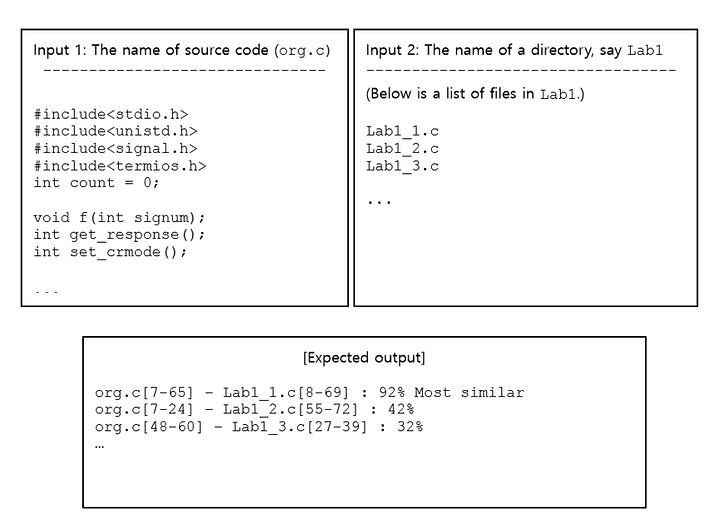Viewport: 720px width, 514px height.
Task: Click the '#include<unistd.h>' line
Action: coord(115,131)
